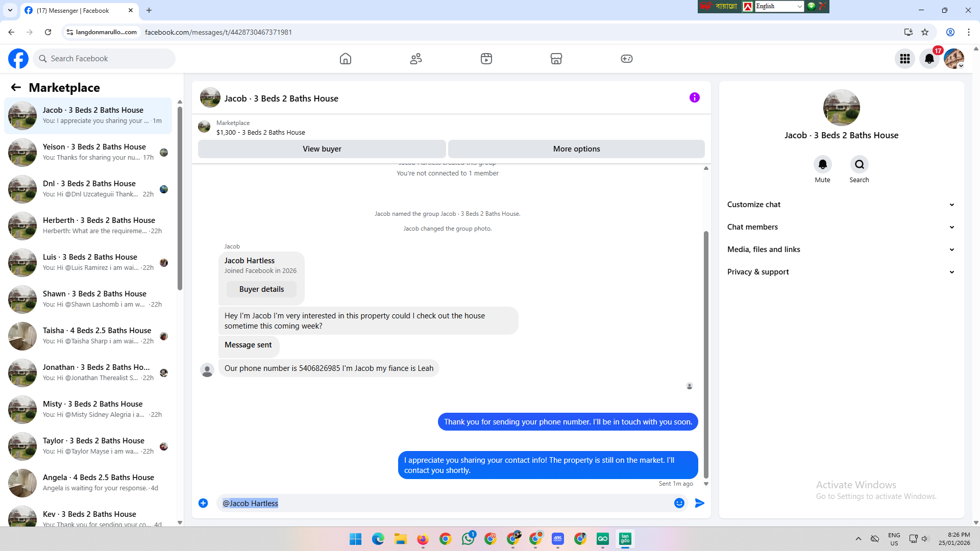Image resolution: width=980 pixels, height=551 pixels.
Task: Open the Dnl 3 Beds 2 Baths House chat
Action: (x=88, y=189)
